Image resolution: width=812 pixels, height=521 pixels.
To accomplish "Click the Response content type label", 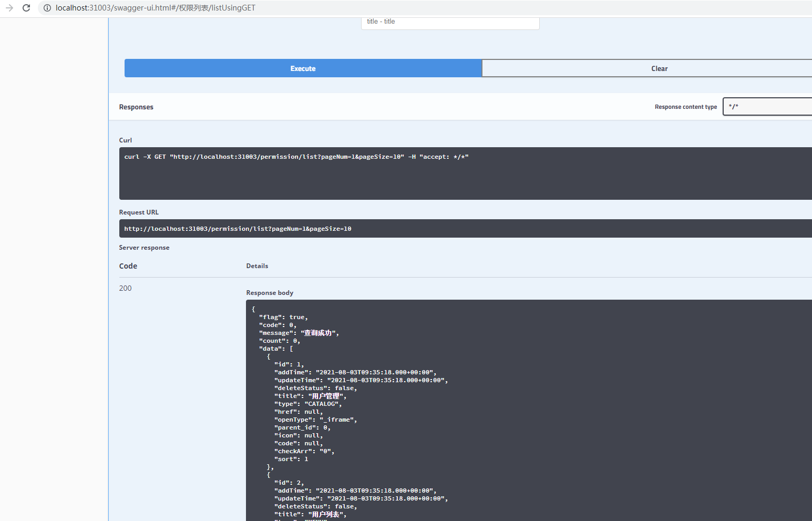I will [685, 107].
